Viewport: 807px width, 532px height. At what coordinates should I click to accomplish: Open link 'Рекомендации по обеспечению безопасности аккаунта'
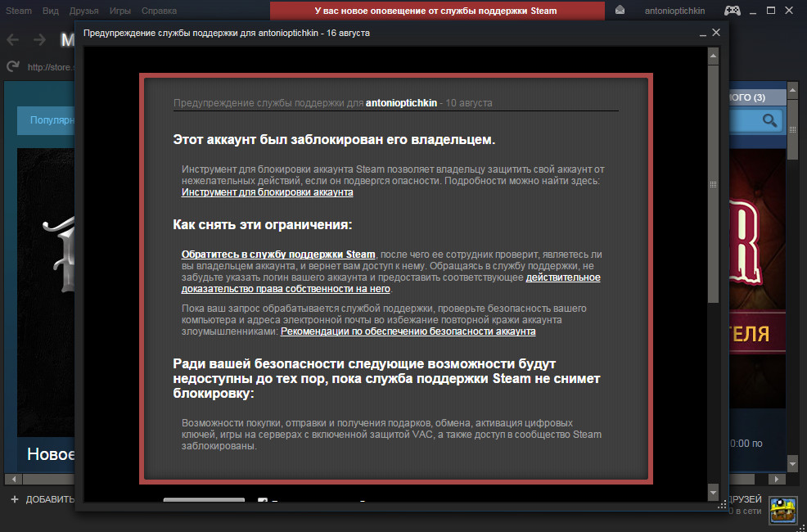coord(408,331)
